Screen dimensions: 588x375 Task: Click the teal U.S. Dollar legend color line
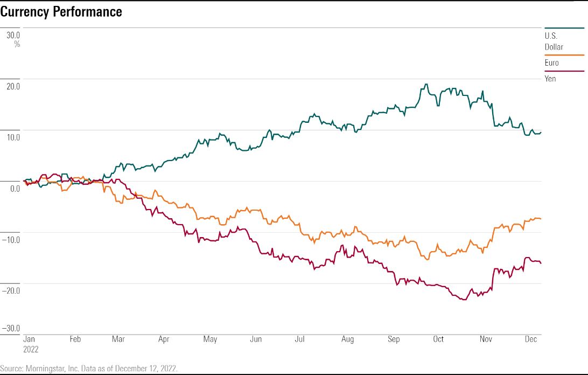[564, 28]
